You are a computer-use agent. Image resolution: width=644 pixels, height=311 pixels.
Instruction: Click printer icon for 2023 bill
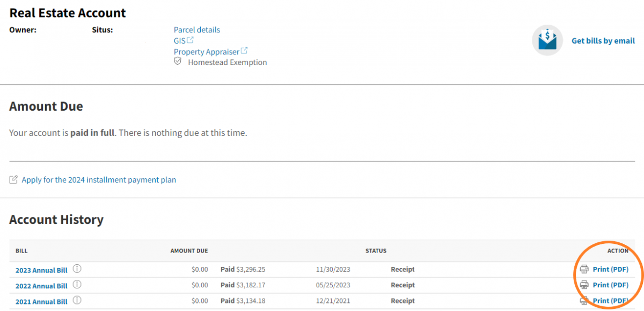coord(584,270)
